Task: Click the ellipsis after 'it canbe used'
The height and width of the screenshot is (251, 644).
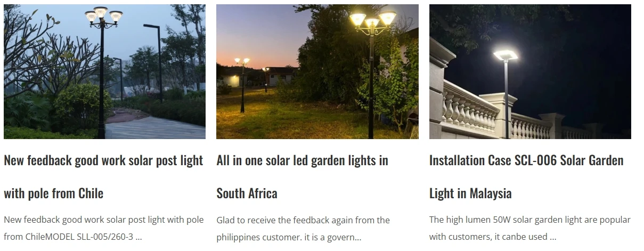Action: click(553, 238)
